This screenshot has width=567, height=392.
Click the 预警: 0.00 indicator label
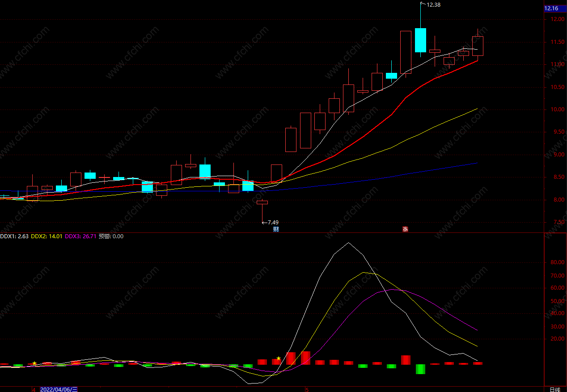click(x=111, y=236)
